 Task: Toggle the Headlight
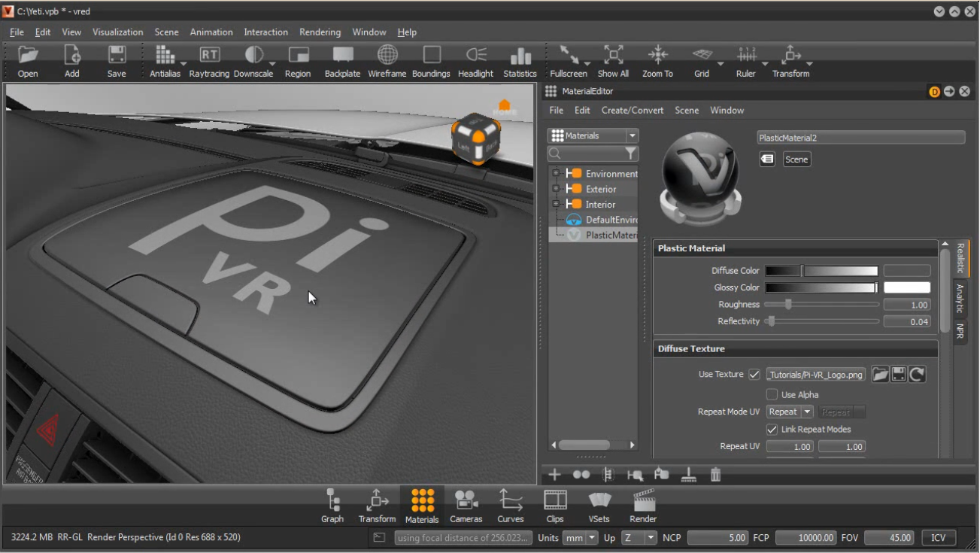476,55
